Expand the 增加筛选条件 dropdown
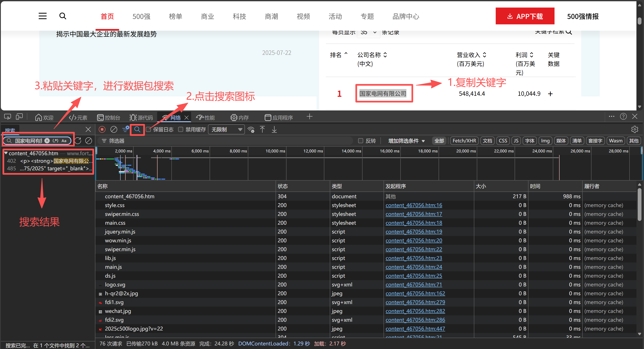 (x=406, y=141)
